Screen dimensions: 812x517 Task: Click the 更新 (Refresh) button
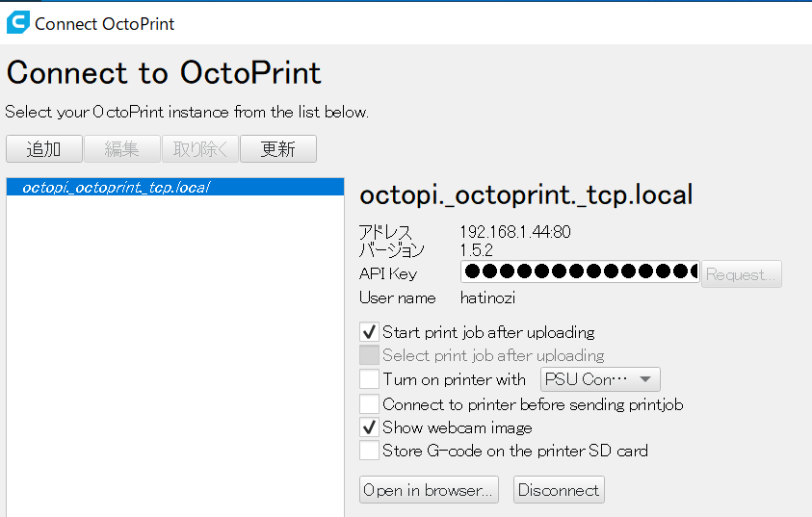pyautogui.click(x=278, y=149)
